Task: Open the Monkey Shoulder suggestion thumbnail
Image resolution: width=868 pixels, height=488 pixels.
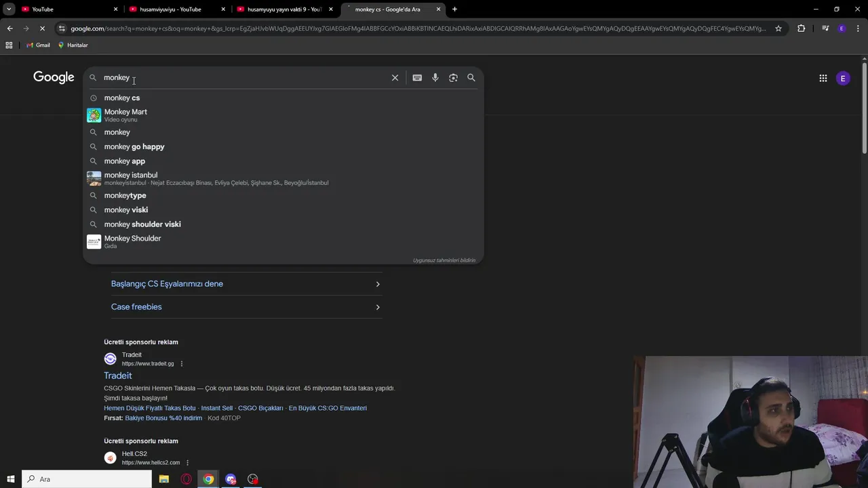Action: click(94, 241)
